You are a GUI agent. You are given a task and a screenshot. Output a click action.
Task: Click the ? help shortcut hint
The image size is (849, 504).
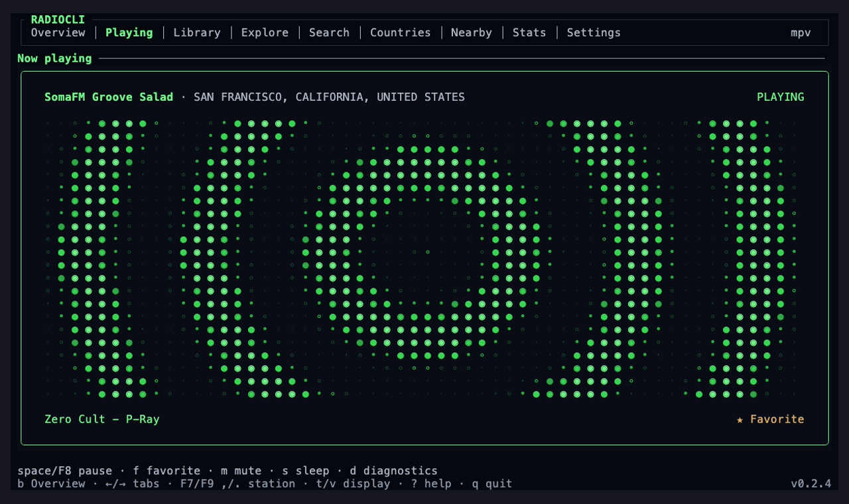click(x=431, y=483)
